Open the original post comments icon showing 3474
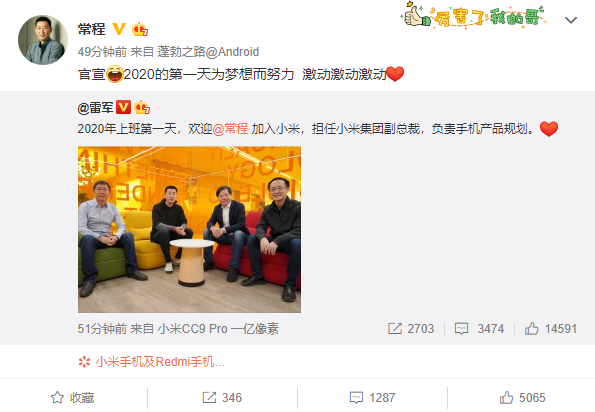The image size is (595, 412). [x=479, y=329]
